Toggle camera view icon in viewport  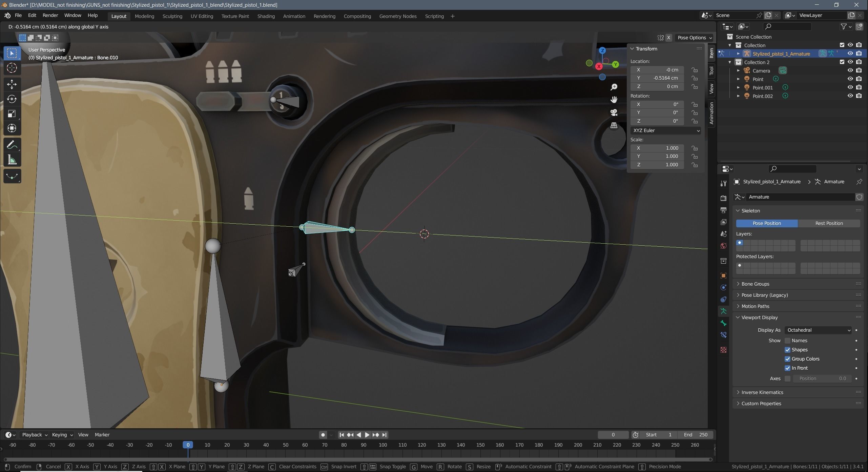(614, 112)
